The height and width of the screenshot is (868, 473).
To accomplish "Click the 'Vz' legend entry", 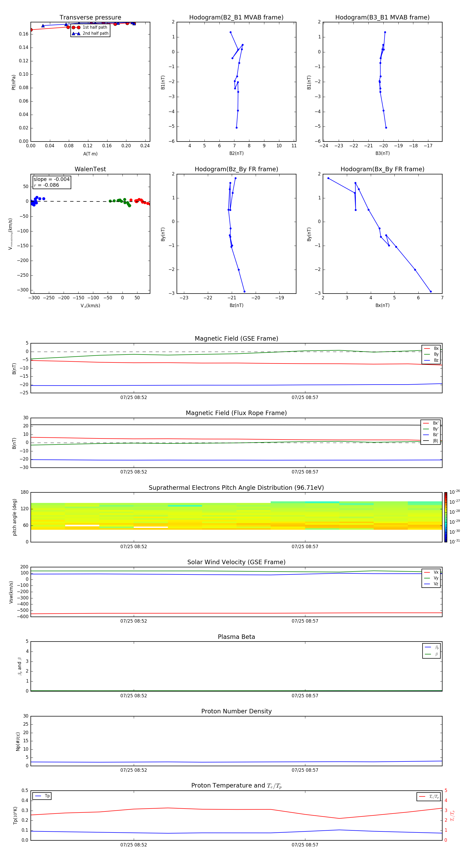I will (x=431, y=584).
